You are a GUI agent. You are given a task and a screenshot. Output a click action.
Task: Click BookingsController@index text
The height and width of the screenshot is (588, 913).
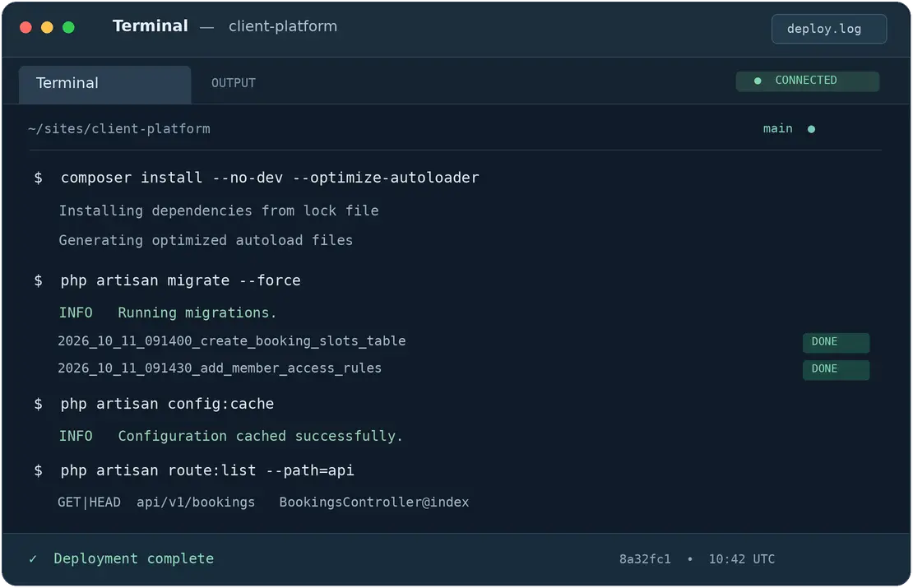(x=373, y=502)
